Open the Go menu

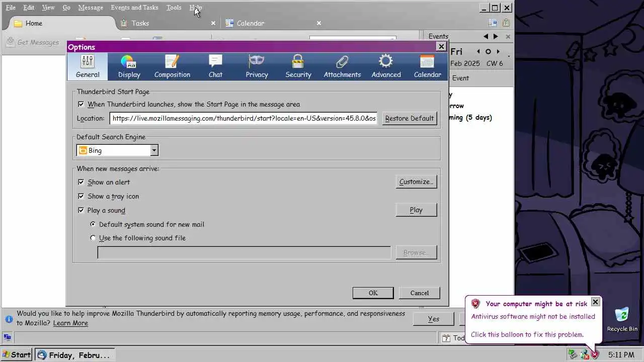coord(66,8)
